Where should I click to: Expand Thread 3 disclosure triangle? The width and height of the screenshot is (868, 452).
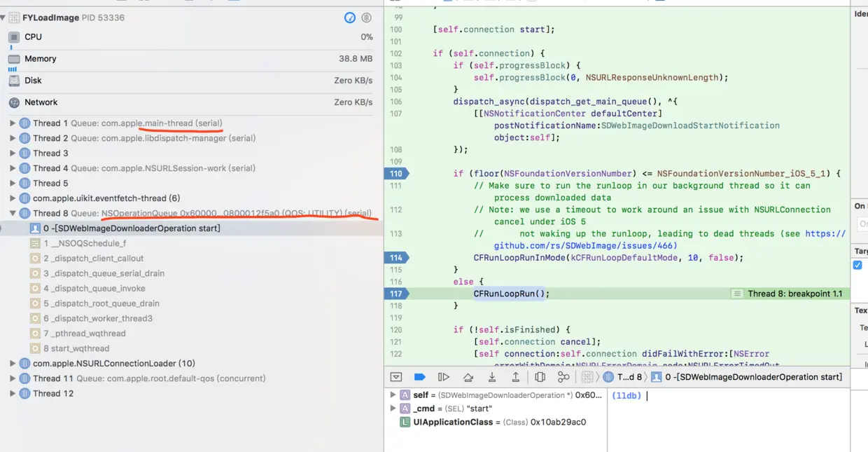point(13,153)
